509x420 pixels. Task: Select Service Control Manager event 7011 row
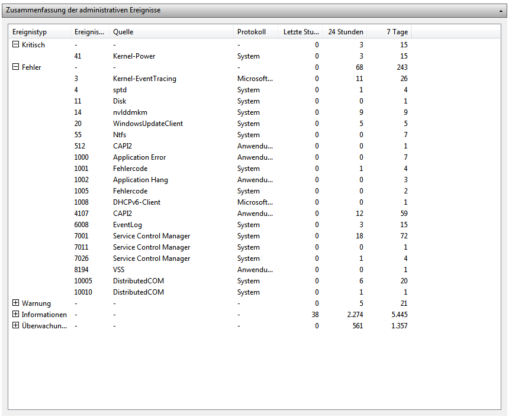tap(210, 247)
